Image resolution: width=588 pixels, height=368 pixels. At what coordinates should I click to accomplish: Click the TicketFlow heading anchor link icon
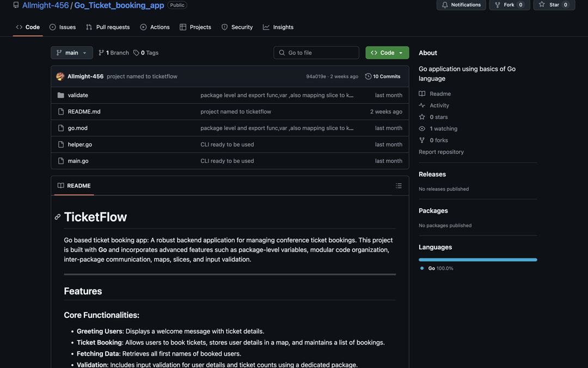coord(57,217)
